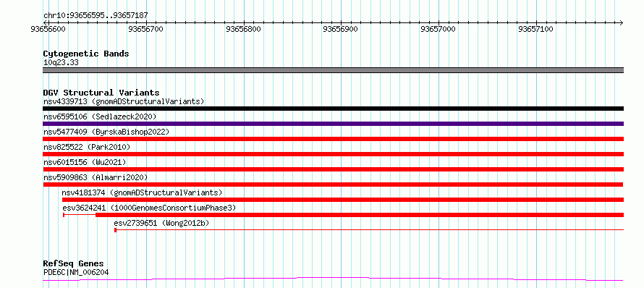Open the nsv4181374 gnomADStructuralVariants label
This screenshot has height=288, width=644.
coord(142,192)
